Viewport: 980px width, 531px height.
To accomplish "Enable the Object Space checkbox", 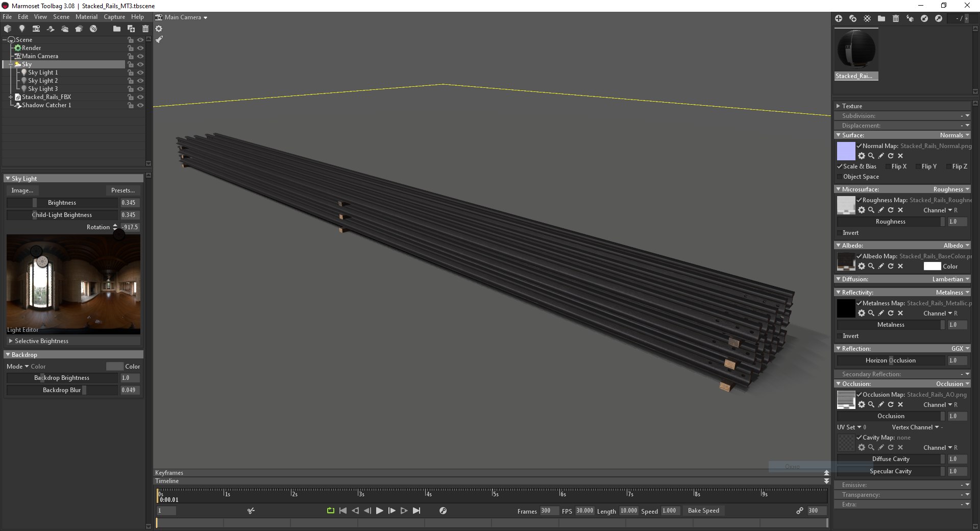I will click(840, 177).
